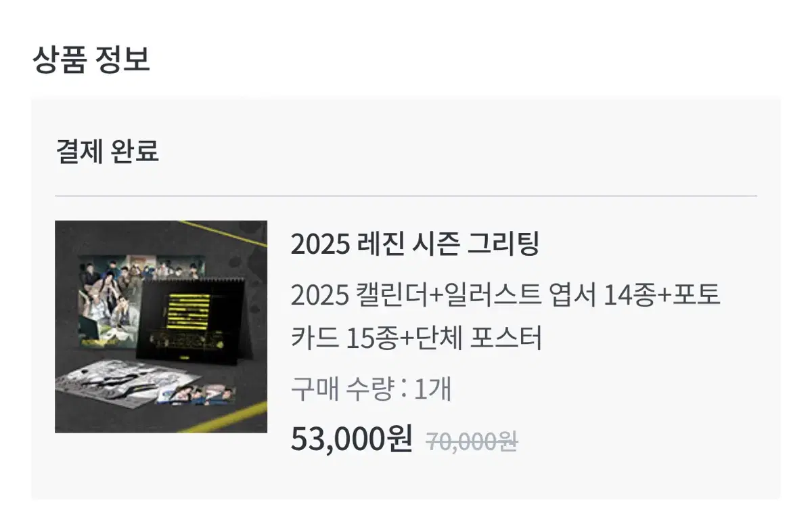812x505 pixels.
Task: Click description line 카드 15종+단체 포스터
Action: click(417, 338)
